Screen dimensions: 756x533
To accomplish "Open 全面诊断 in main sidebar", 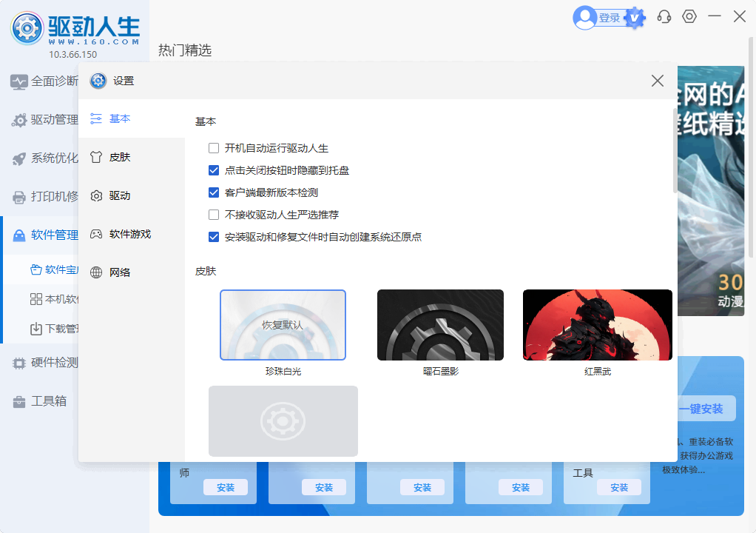I will click(41, 81).
